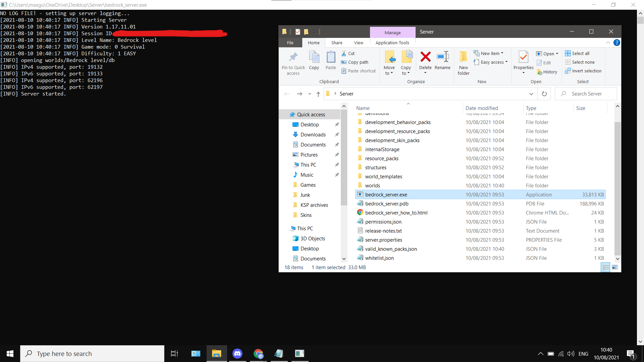Collapse the ribbon with the chevron

tap(608, 43)
